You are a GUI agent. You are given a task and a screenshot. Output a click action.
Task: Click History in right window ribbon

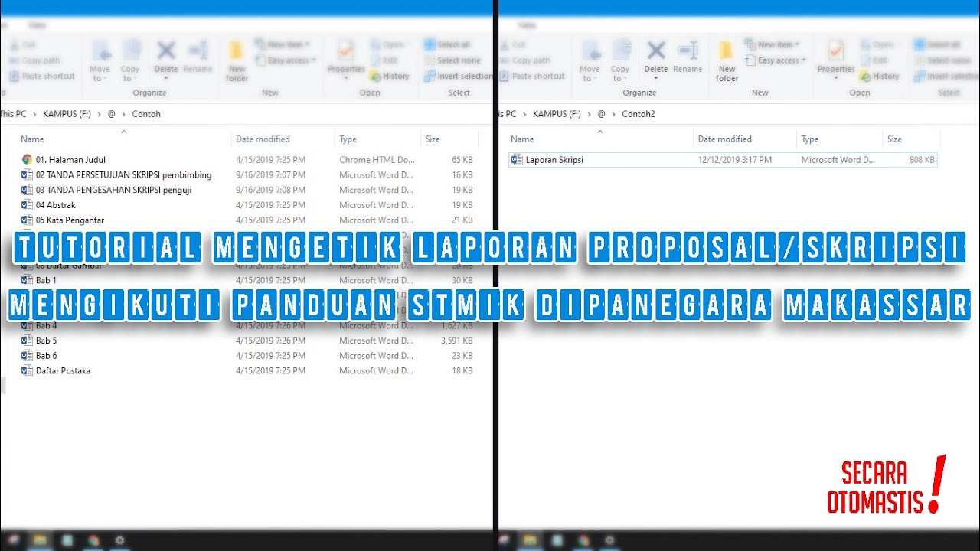click(880, 76)
